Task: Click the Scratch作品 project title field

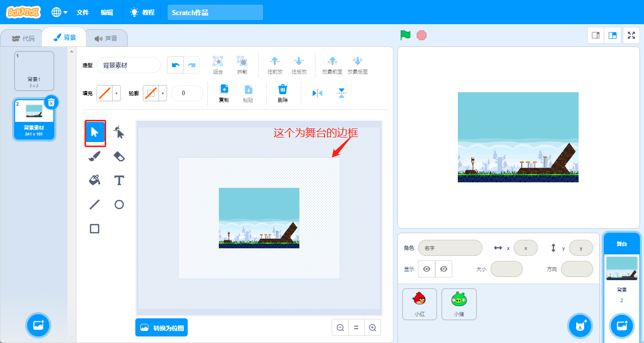Action: pyautogui.click(x=215, y=13)
